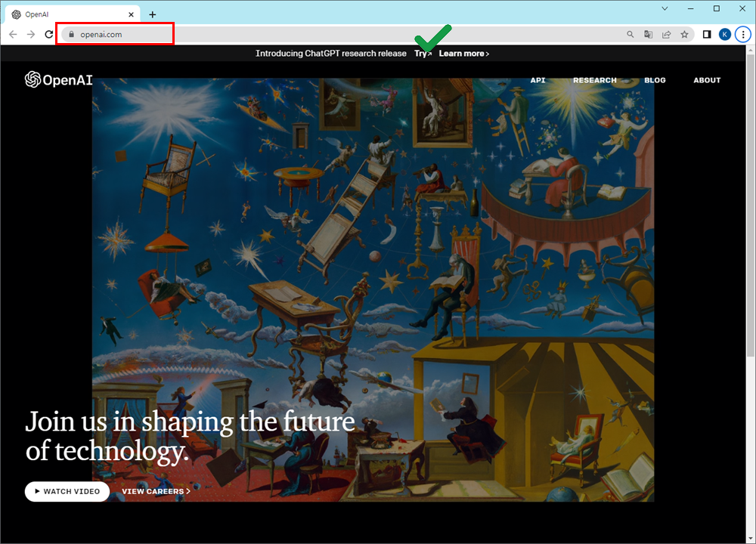Bookmark this tab with the star icon

click(x=684, y=34)
